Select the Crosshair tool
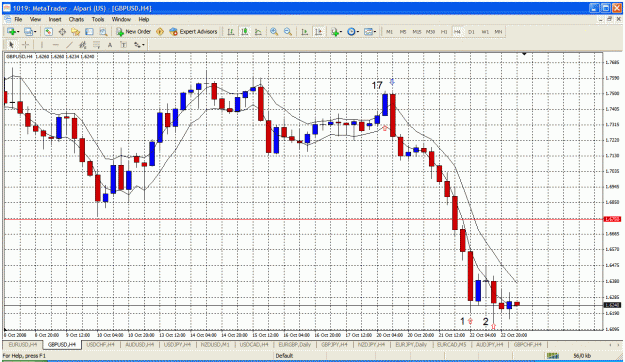 tap(25, 45)
